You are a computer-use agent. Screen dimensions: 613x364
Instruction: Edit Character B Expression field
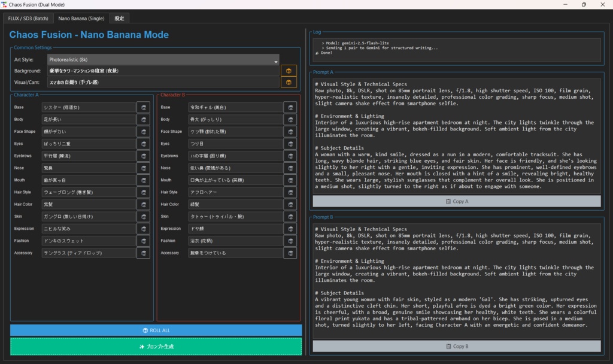tap(235, 229)
